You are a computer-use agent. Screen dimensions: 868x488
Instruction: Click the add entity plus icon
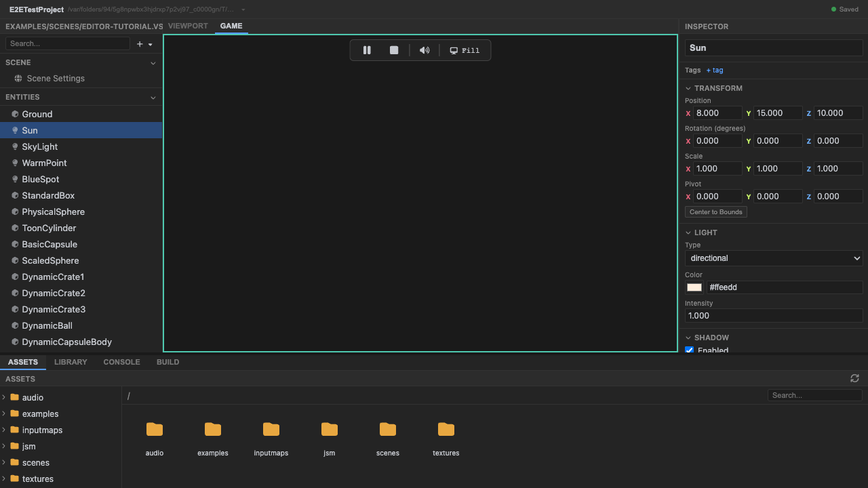click(x=140, y=44)
